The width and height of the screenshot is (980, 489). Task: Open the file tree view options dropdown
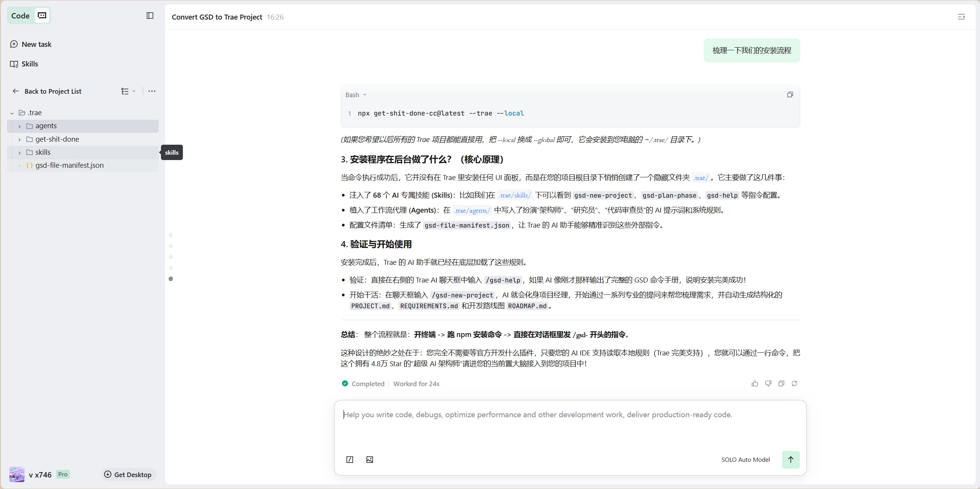(128, 91)
